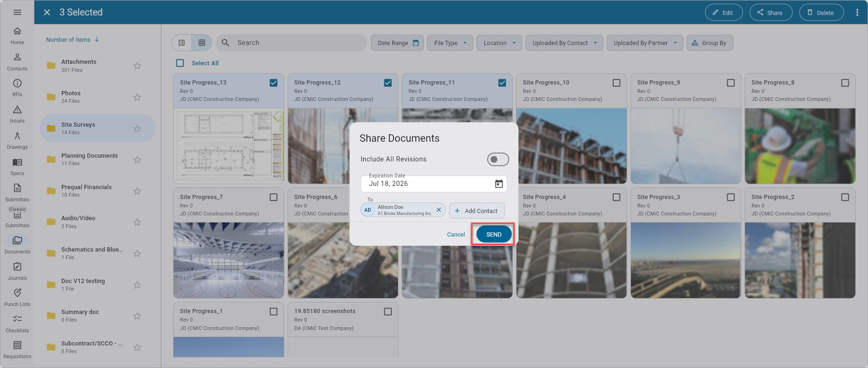Remove Allison Doe from recipients
The image size is (868, 368).
[439, 210]
